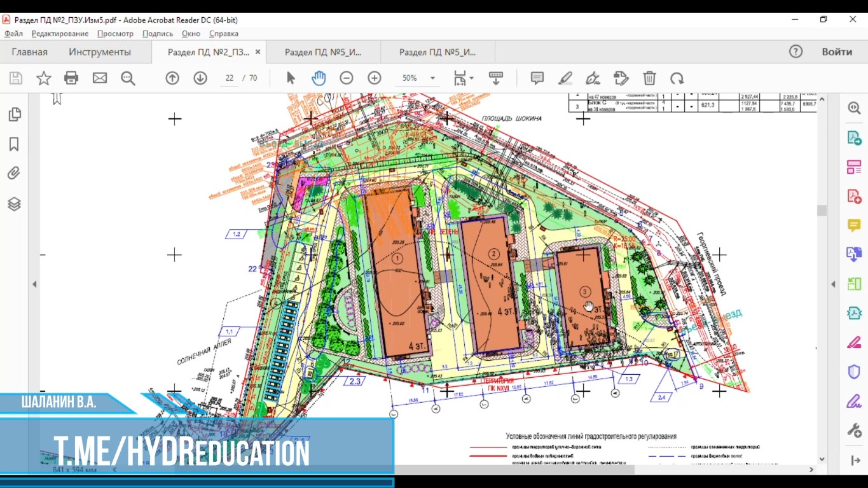Open yellow Comment tool in right pane
This screenshot has width=868, height=488.
pyautogui.click(x=854, y=225)
